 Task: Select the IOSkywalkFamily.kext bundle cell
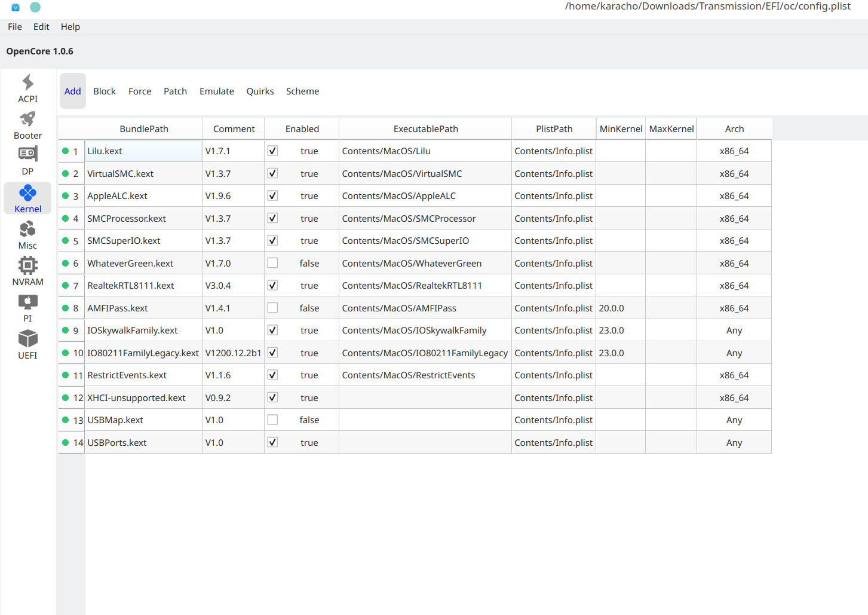click(x=144, y=331)
